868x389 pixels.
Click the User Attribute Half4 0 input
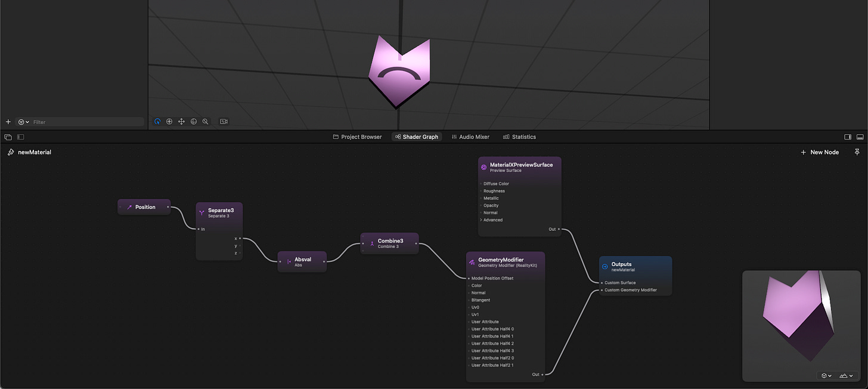(492, 329)
